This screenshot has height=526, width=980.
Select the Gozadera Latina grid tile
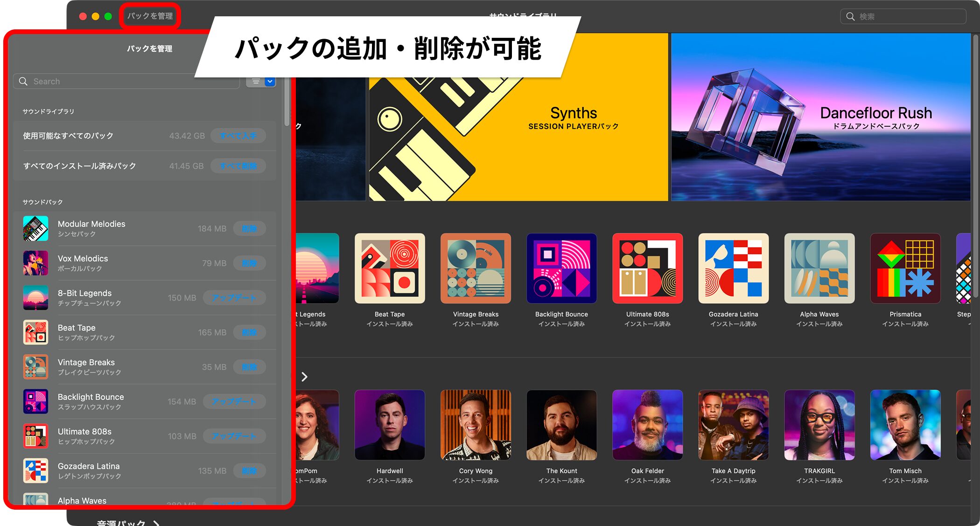click(733, 269)
